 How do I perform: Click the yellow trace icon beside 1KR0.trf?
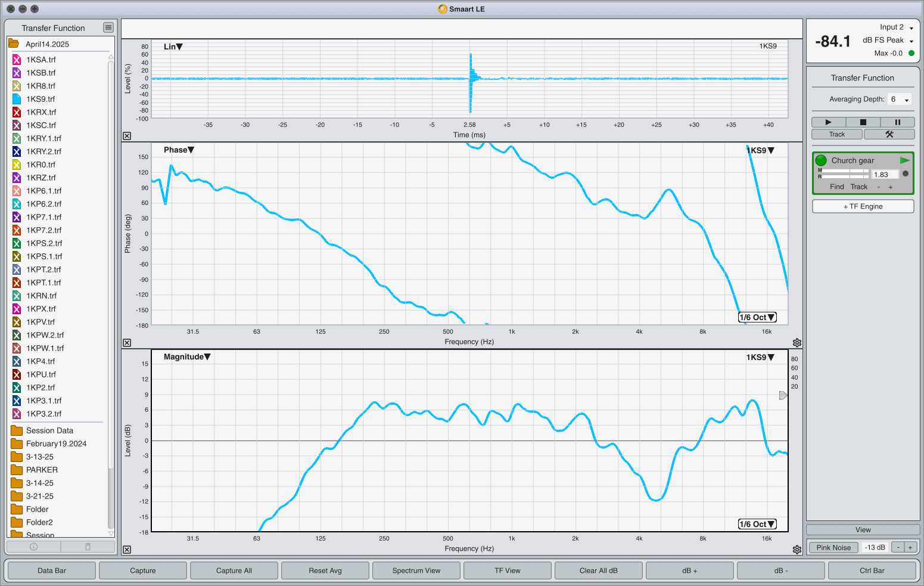click(17, 165)
